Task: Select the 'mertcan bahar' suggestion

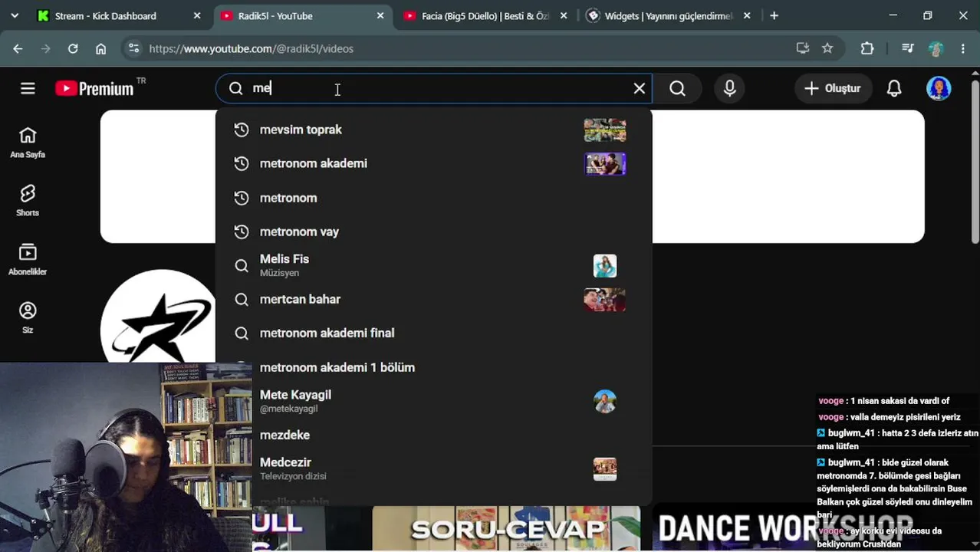Action: pyautogui.click(x=434, y=299)
